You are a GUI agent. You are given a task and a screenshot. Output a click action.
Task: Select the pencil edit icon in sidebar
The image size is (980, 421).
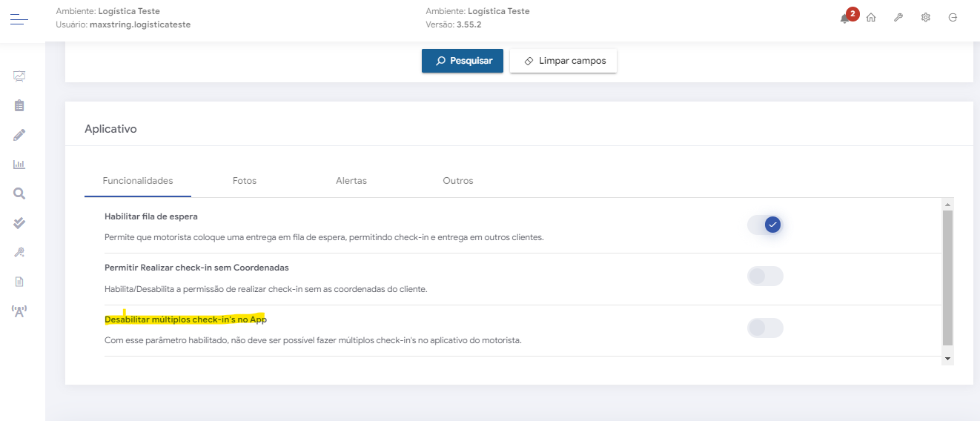pos(20,135)
